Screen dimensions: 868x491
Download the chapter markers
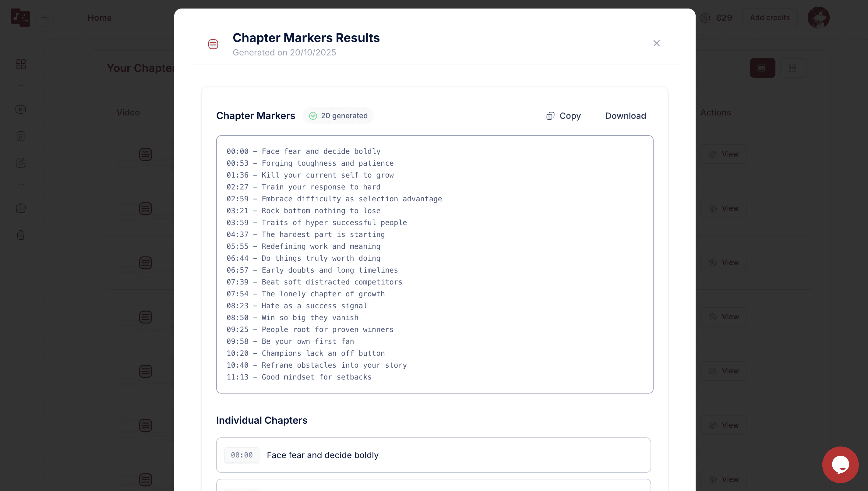click(625, 116)
